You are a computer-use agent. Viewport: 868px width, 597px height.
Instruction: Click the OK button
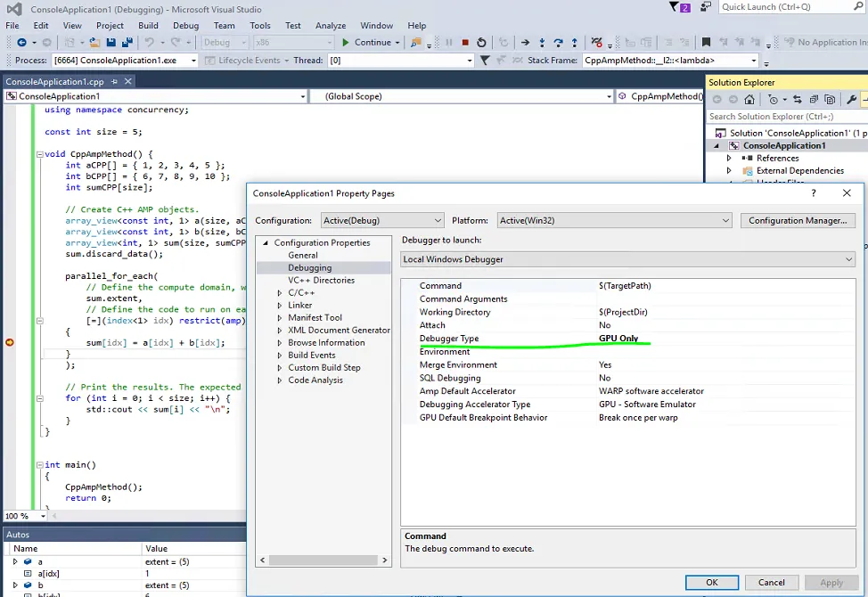click(x=711, y=582)
